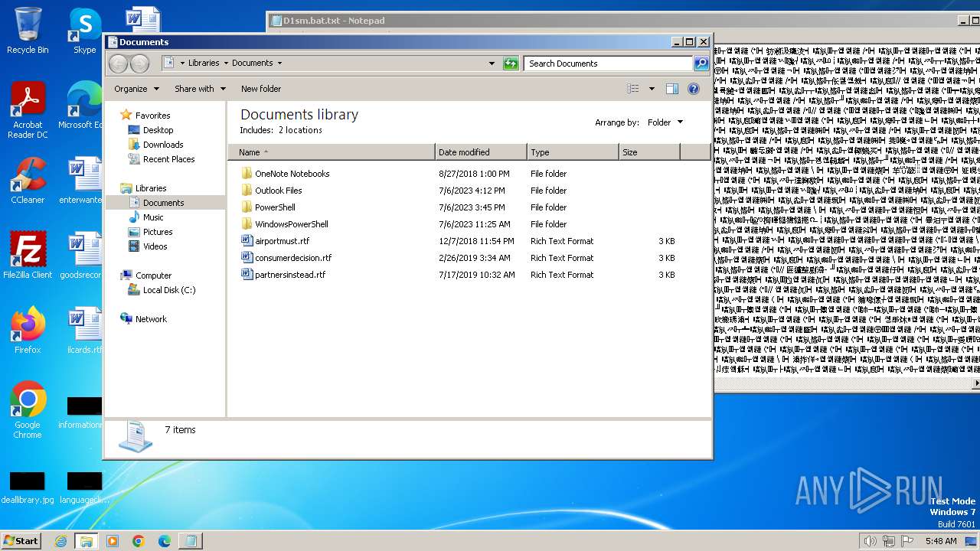Click the New folder button
This screenshot has height=551, width=980.
(261, 89)
